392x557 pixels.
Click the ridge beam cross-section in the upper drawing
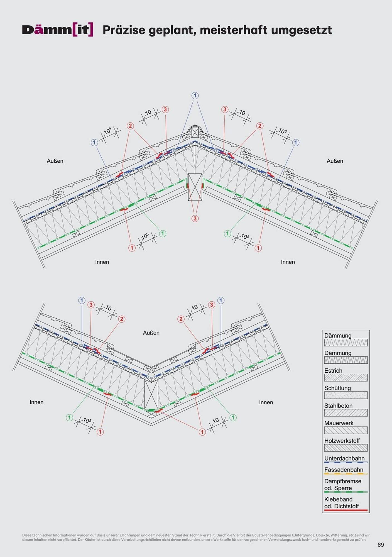coord(195,187)
